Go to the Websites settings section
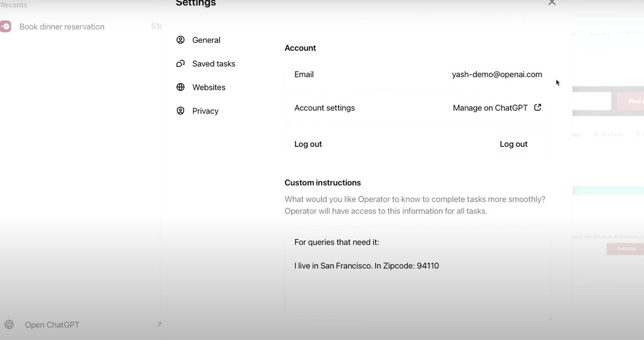 click(x=201, y=87)
